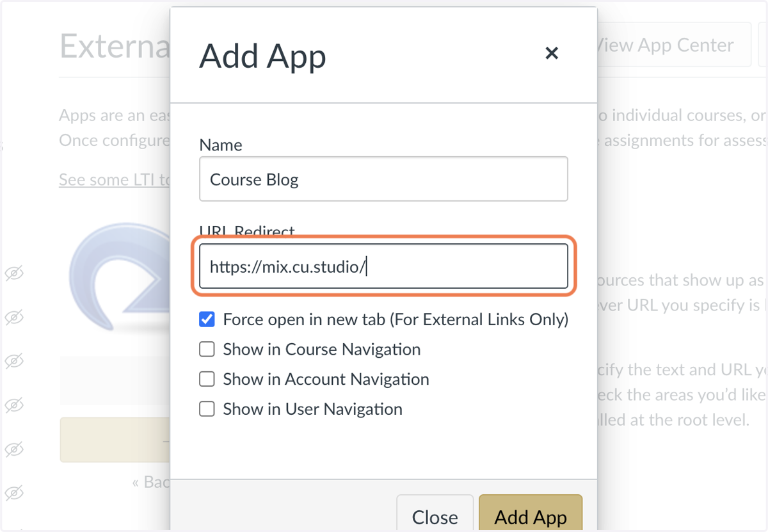Click the Show in Account Navigation label
This screenshot has height=532, width=768.
click(326, 379)
